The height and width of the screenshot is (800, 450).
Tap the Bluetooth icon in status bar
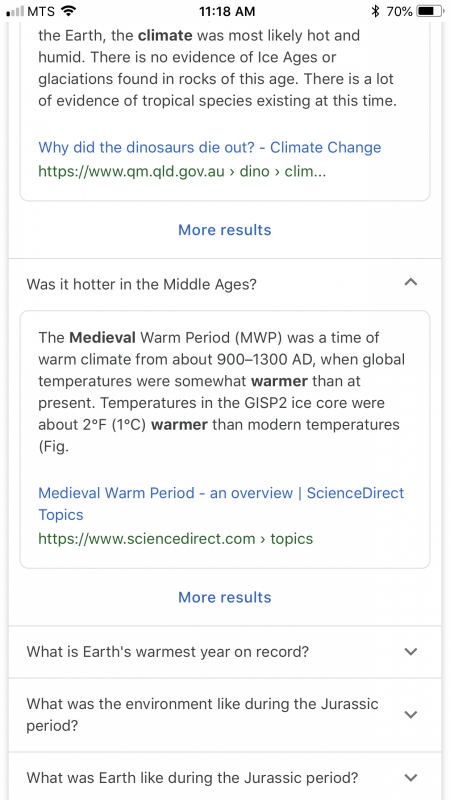[x=376, y=11]
